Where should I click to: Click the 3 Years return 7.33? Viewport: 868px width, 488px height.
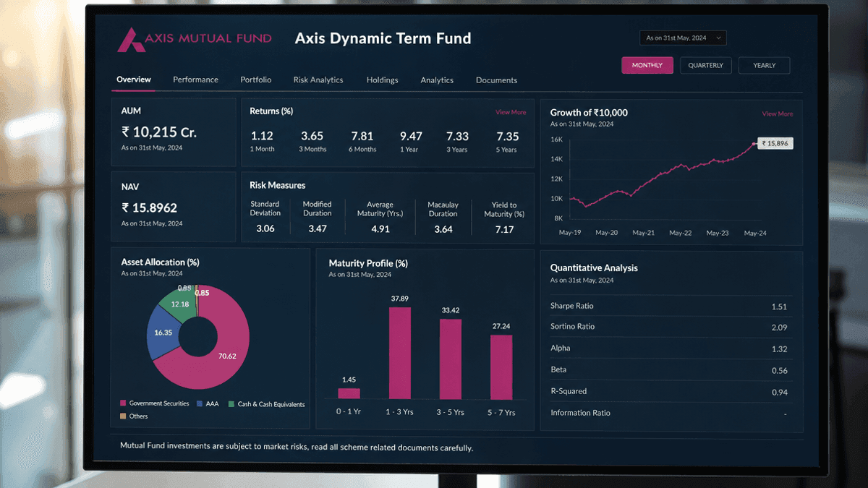(x=457, y=136)
